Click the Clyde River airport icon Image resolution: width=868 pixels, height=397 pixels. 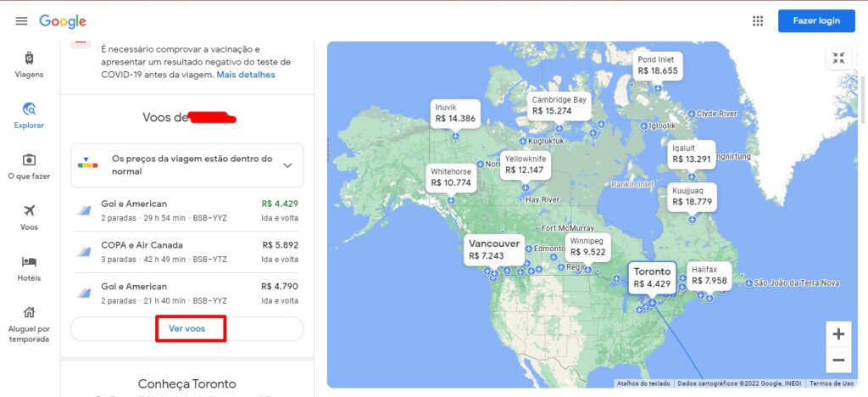tap(692, 114)
